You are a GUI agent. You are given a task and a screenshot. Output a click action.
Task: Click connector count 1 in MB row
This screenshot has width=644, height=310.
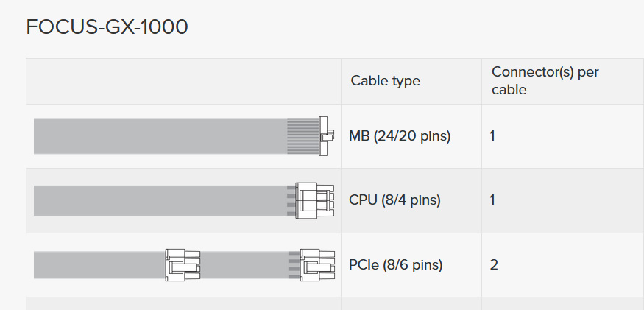click(x=492, y=136)
